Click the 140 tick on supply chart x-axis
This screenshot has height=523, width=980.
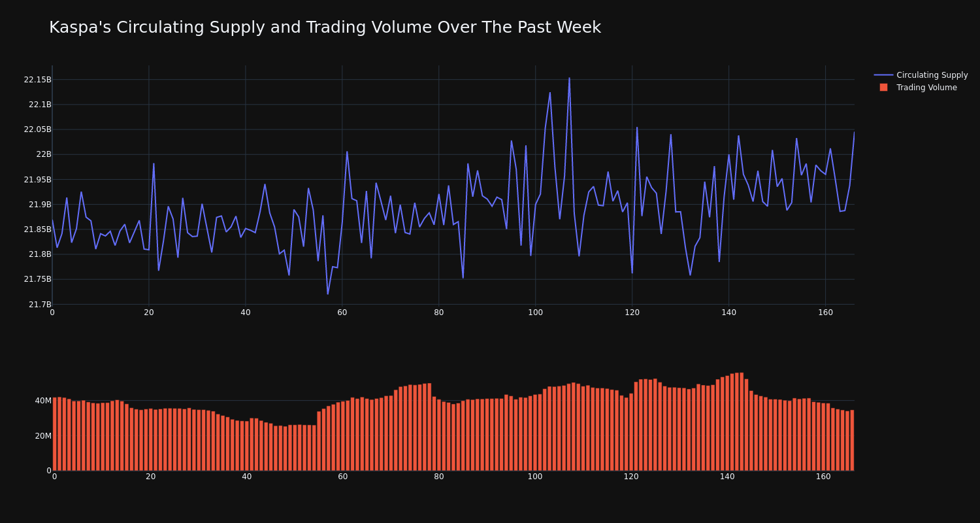(728, 312)
